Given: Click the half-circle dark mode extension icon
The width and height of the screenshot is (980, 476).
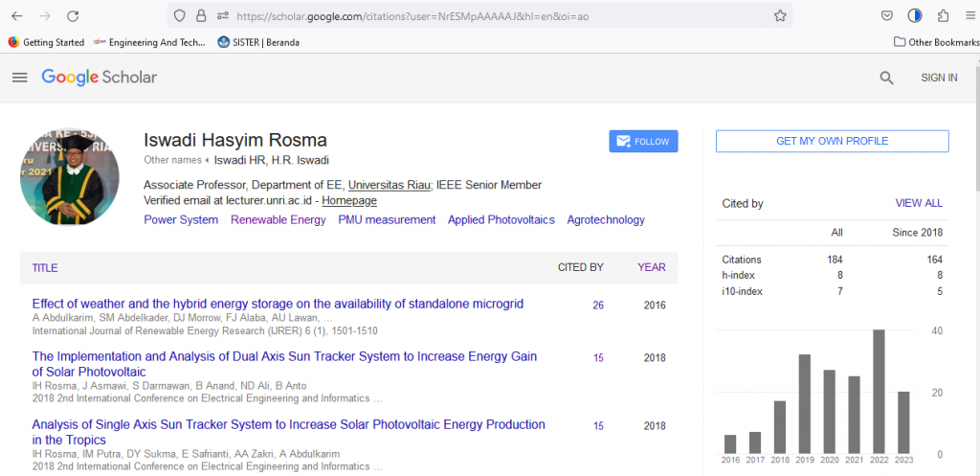Looking at the screenshot, I should click(915, 16).
